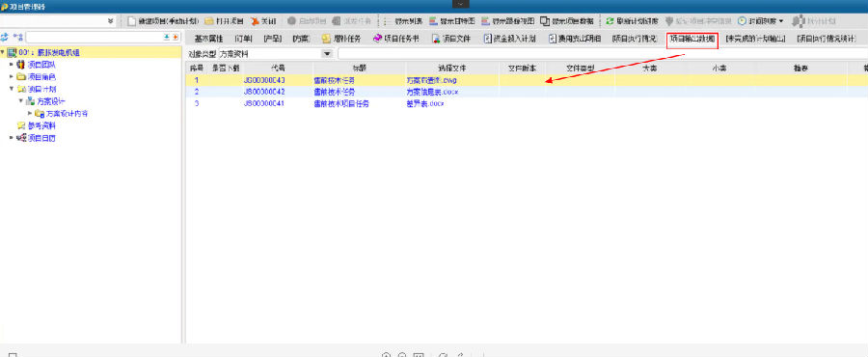
Task: Click the greyed shield toolbar icon
Action: [x=669, y=21]
